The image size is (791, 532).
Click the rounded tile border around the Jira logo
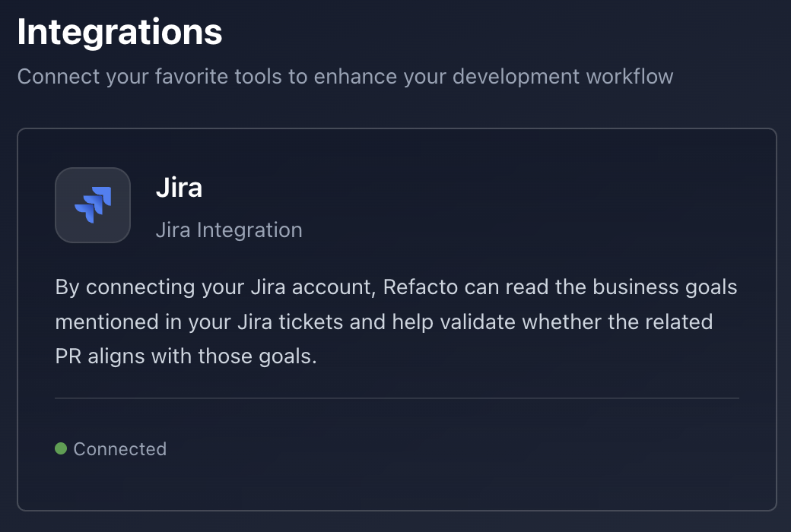point(57,205)
